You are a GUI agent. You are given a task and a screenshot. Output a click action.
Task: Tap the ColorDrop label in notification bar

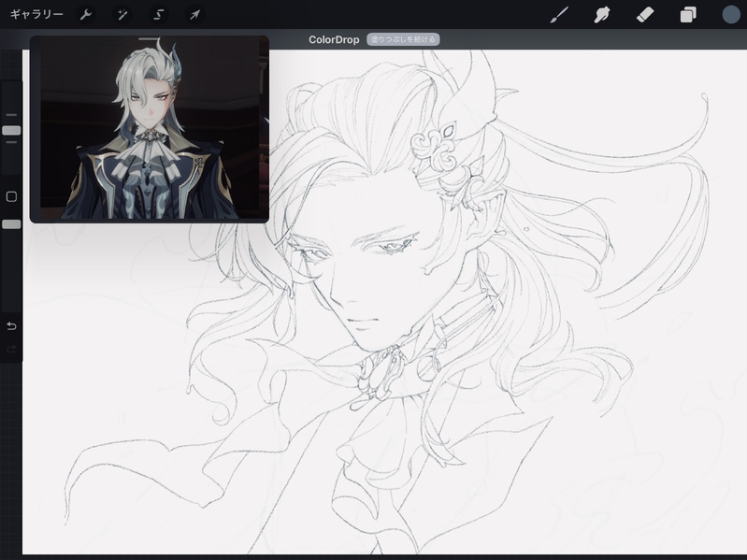pyautogui.click(x=334, y=39)
